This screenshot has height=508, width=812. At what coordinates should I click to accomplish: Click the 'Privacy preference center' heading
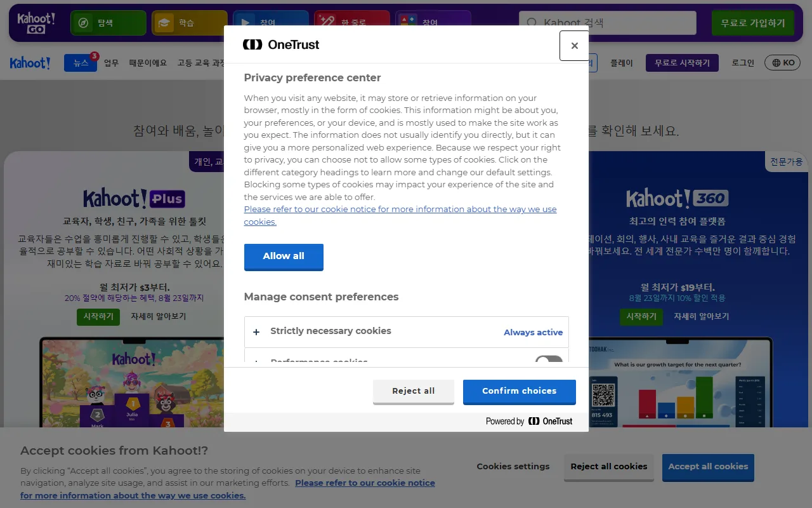[x=313, y=77]
